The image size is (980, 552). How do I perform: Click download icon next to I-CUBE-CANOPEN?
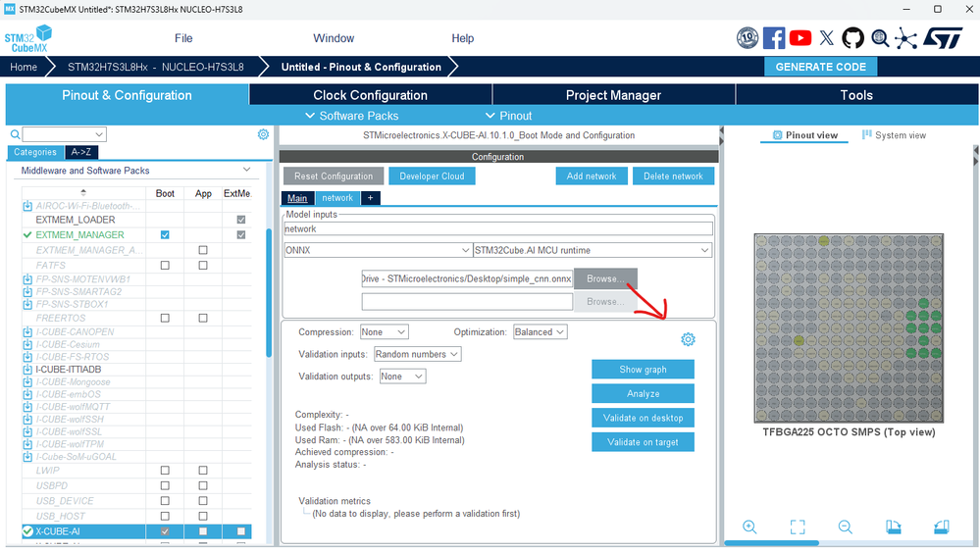point(27,331)
